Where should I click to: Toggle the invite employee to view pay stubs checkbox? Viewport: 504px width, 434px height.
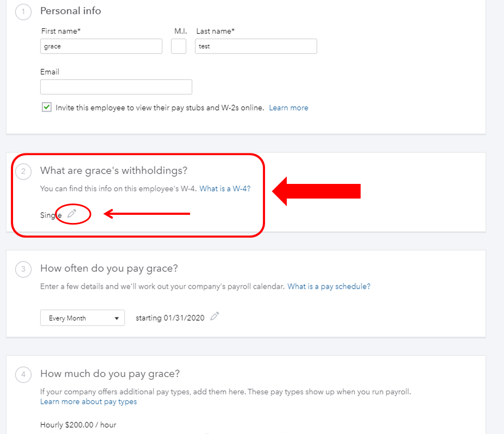pos(47,107)
